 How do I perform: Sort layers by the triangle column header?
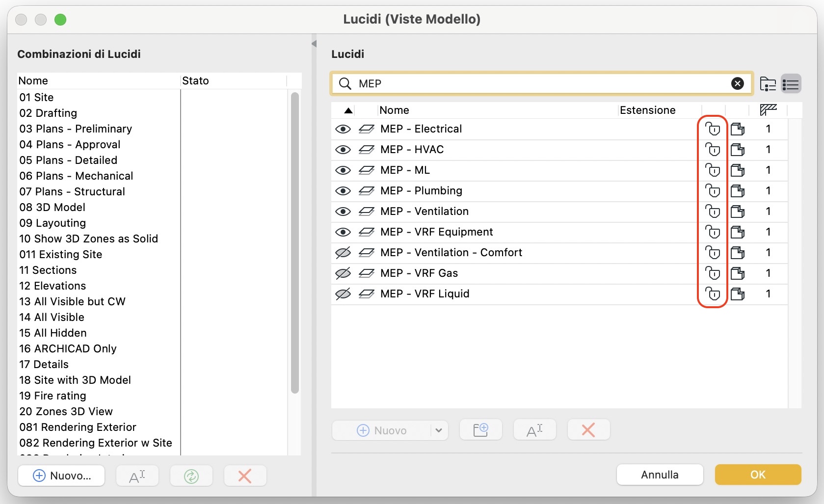point(348,110)
